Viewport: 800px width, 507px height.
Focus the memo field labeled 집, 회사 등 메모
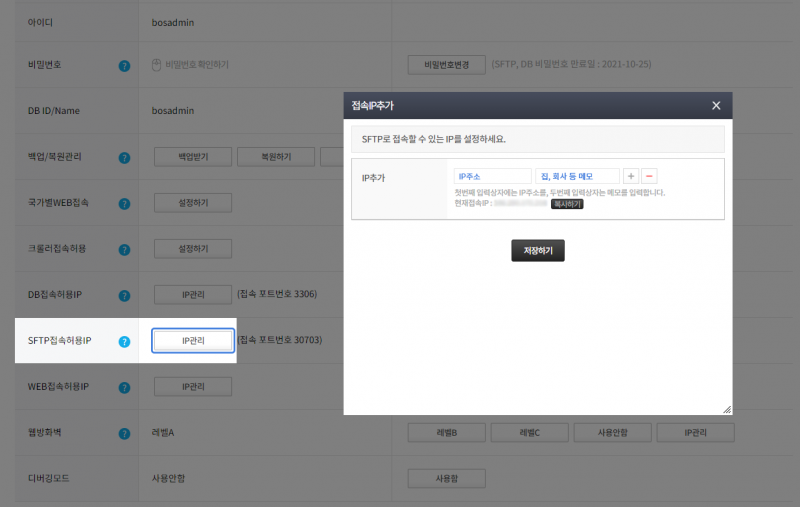pyautogui.click(x=577, y=176)
